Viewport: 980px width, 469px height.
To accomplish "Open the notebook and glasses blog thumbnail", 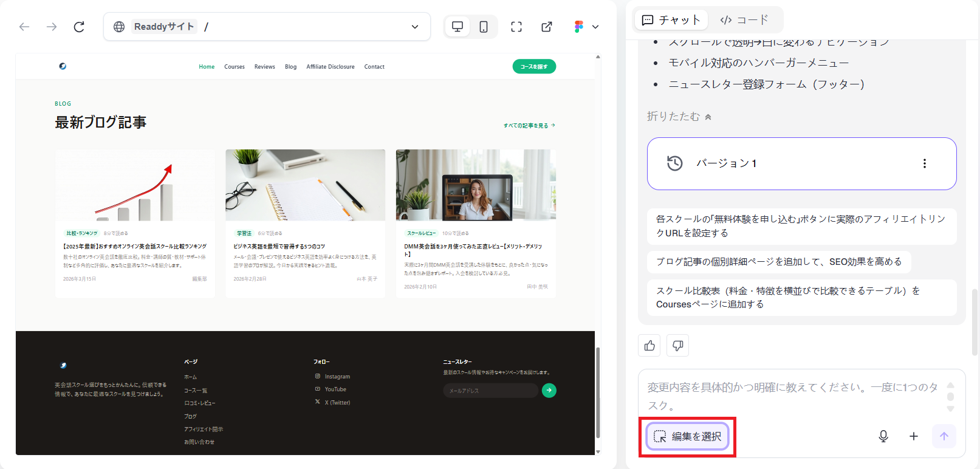I will tap(305, 185).
